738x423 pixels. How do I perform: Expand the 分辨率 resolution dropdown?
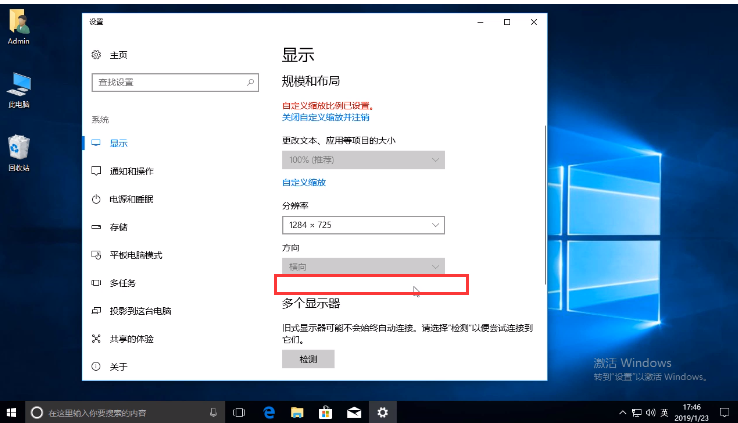pos(363,226)
